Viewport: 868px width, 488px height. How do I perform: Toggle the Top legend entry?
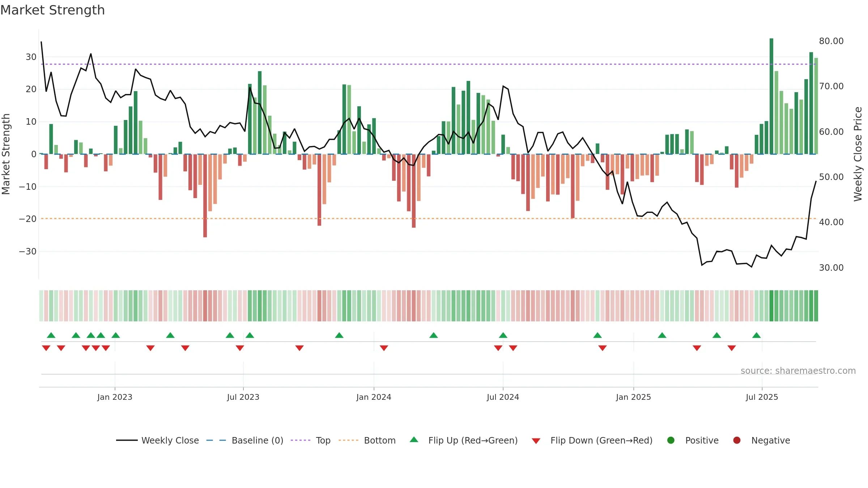pyautogui.click(x=311, y=440)
